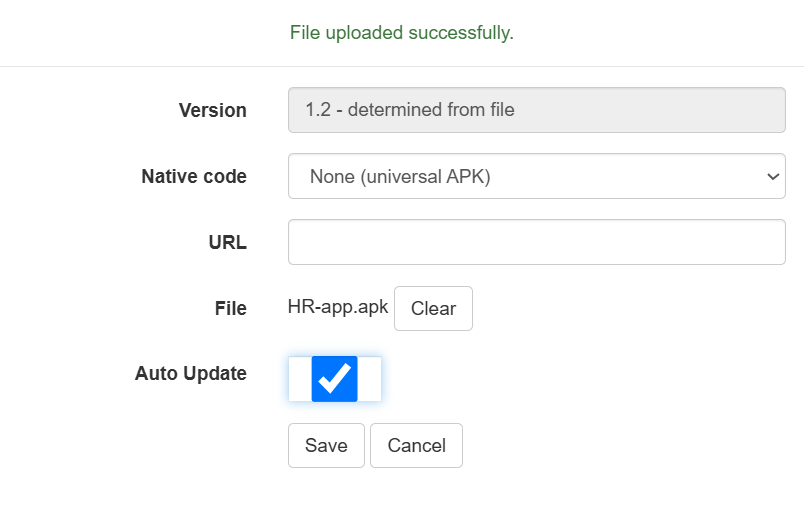Click the "Auto Update" label

click(190, 374)
